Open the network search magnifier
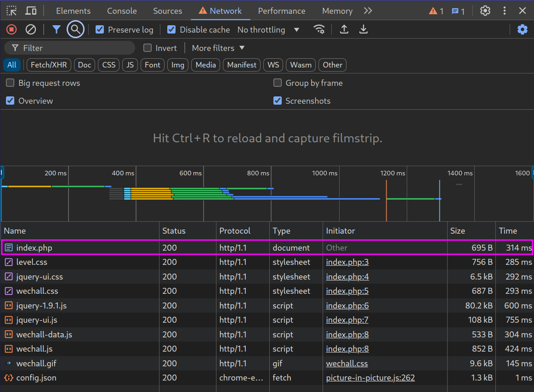The height and width of the screenshot is (392, 534). 75,29
